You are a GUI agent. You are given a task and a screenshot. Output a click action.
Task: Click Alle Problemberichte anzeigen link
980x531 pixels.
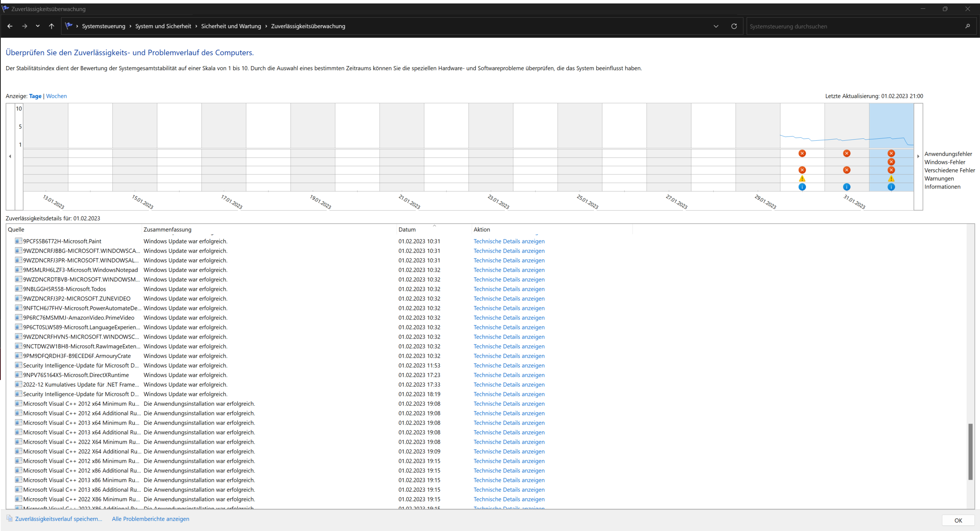(150, 519)
